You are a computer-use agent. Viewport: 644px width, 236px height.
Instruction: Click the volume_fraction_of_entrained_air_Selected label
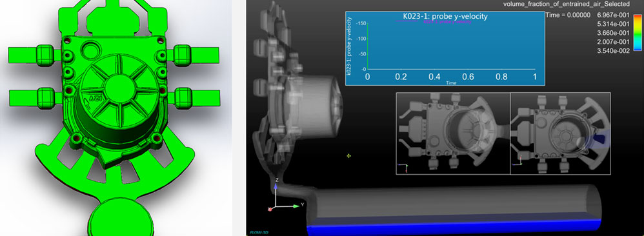567,4
